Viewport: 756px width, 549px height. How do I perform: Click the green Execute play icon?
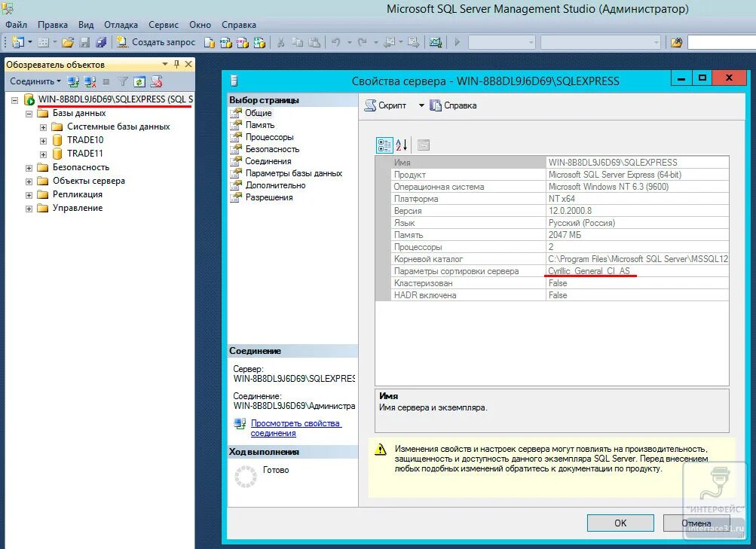pyautogui.click(x=457, y=42)
